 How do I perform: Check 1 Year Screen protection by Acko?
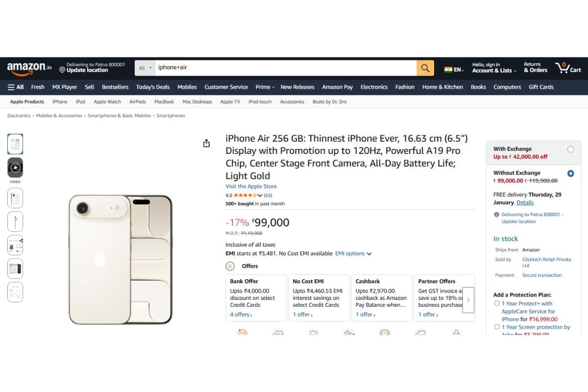(x=497, y=327)
